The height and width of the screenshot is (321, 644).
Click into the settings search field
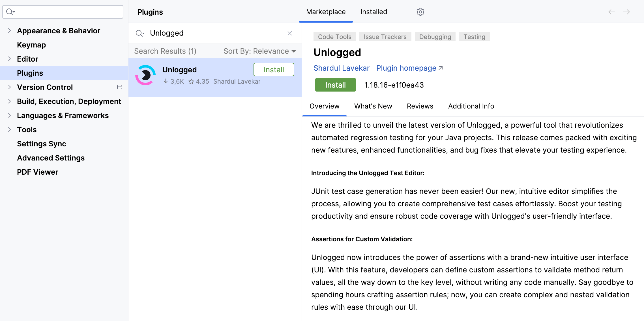[x=68, y=12]
